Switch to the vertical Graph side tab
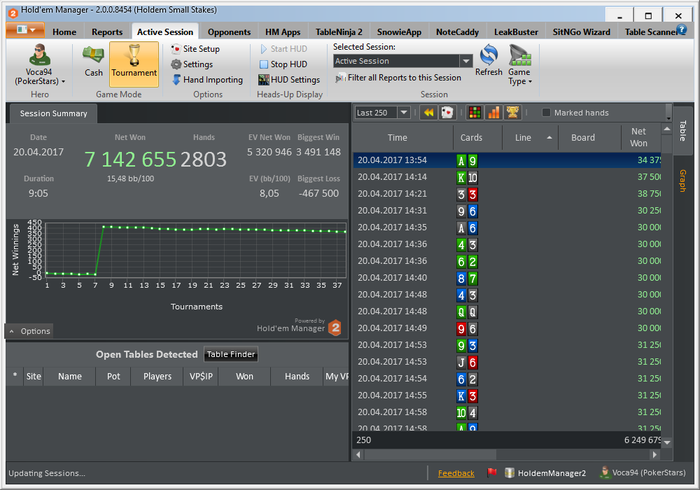The height and width of the screenshot is (490, 700). [683, 180]
